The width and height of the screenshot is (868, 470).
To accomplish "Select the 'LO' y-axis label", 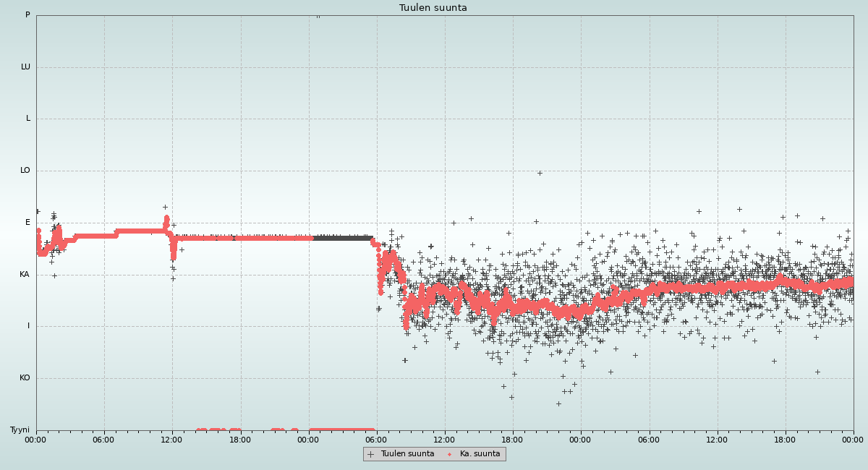I will (25, 171).
